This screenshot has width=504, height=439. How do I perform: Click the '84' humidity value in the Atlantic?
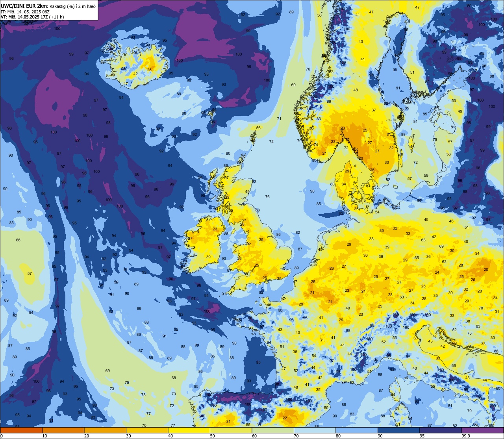pyautogui.click(x=31, y=312)
